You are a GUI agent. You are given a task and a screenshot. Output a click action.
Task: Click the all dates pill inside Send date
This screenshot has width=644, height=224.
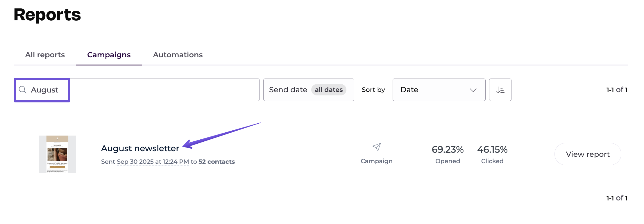click(x=328, y=90)
